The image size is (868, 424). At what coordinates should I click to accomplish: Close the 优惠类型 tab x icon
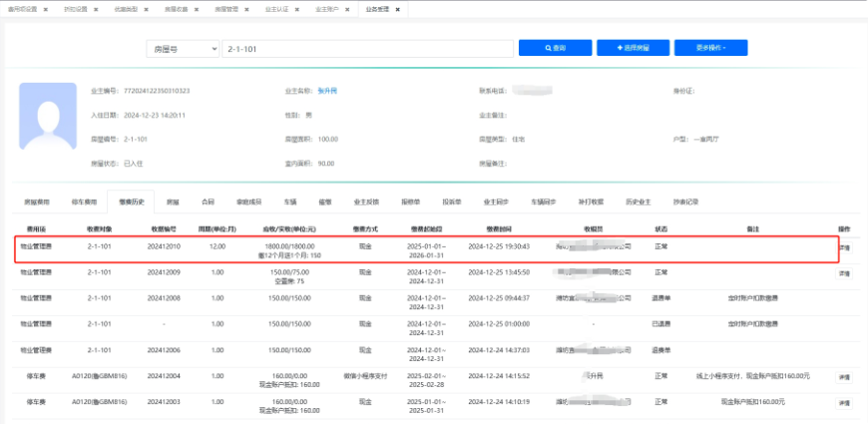tap(148, 8)
